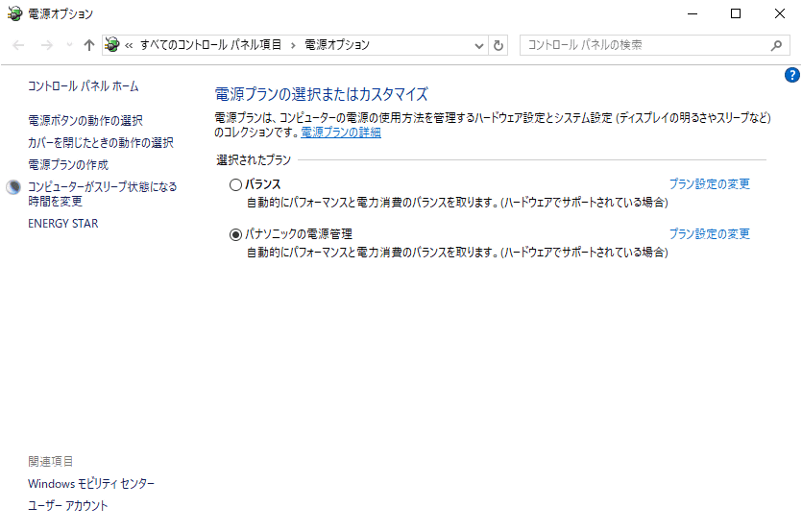Open 電源プランの詳細 link
This screenshot has height=532, width=802.
click(341, 133)
